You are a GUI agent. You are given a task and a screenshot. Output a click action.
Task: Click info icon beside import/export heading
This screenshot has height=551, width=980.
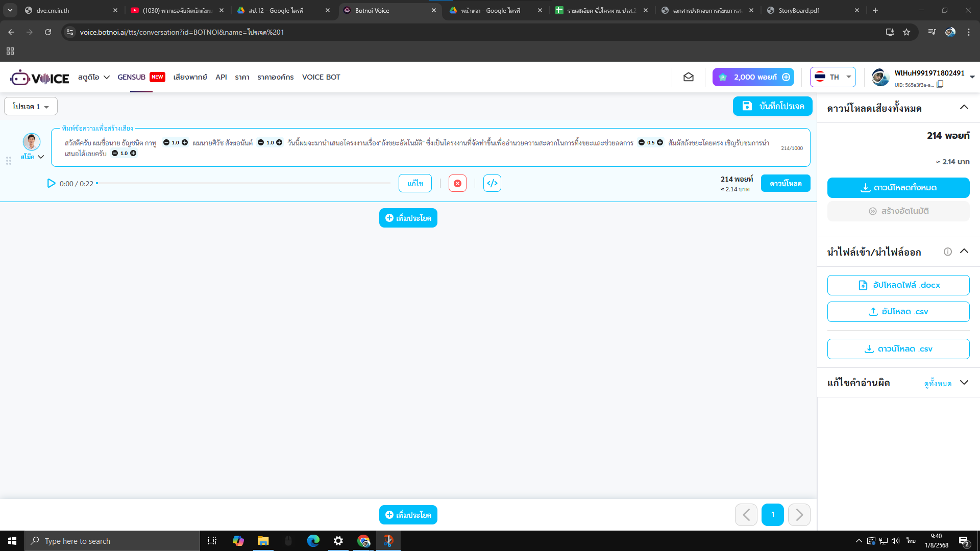pyautogui.click(x=948, y=252)
